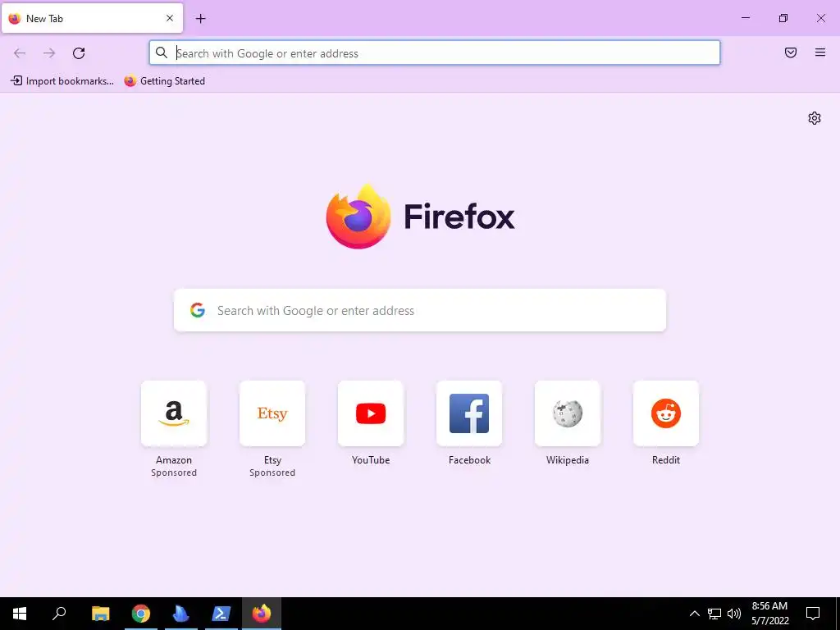Open PowerShell from taskbar

pos(221,614)
